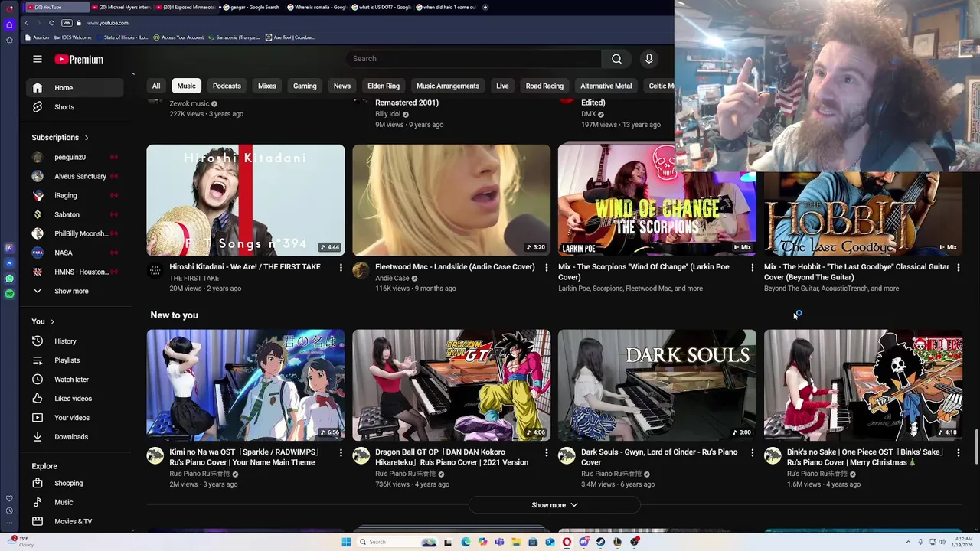Start voice search with the microphone icon
Screen dimensions: 980x551
coord(649,59)
